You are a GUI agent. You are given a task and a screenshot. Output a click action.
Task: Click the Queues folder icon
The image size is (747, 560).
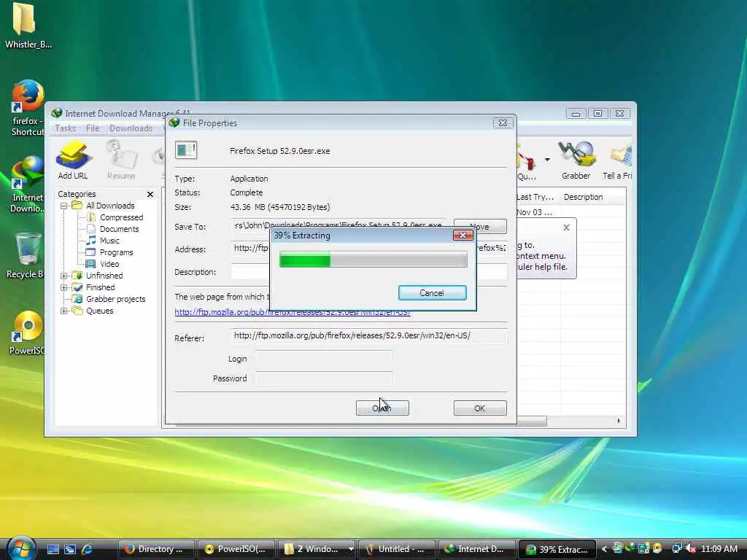click(77, 311)
